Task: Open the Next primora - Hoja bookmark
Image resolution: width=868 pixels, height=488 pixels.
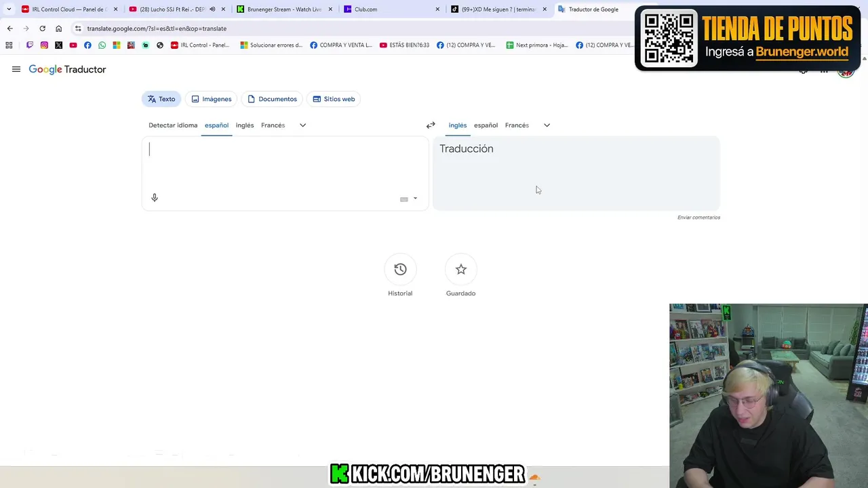Action: 537,45
